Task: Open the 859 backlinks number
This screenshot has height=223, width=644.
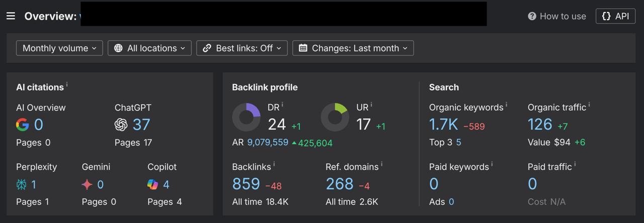Action: (x=246, y=184)
